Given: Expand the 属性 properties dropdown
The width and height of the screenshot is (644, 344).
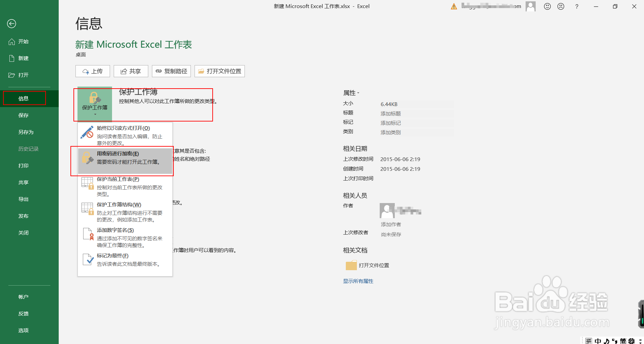Looking at the screenshot, I should click(x=351, y=93).
